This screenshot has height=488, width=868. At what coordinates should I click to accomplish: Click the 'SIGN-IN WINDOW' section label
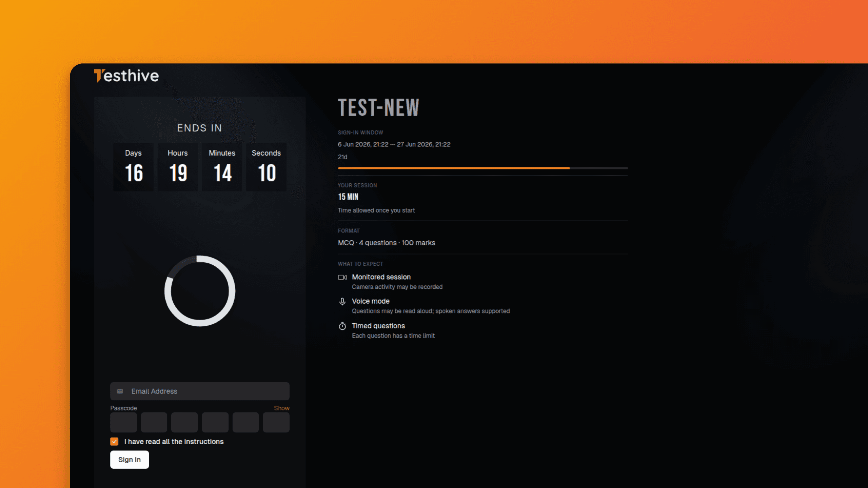click(360, 133)
